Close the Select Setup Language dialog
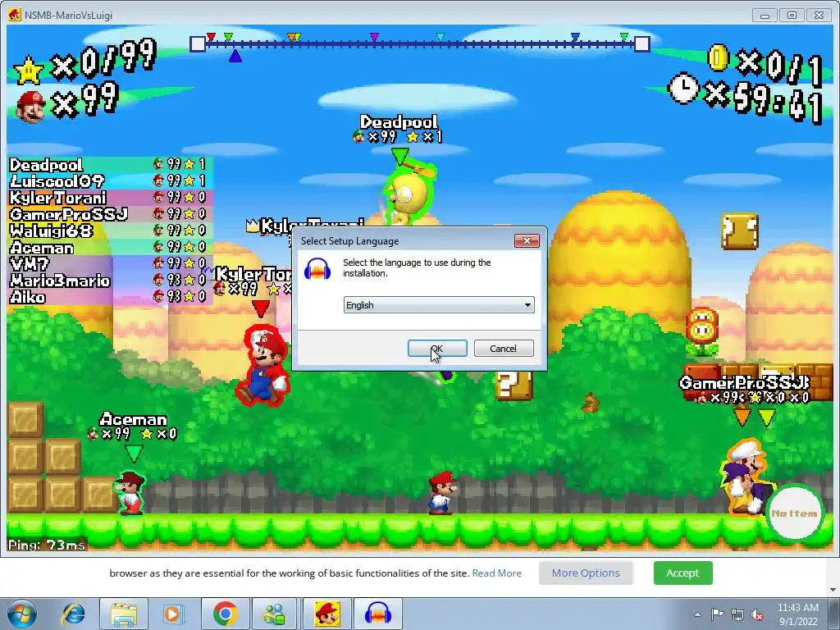Screen dimensions: 840x630 point(527,241)
